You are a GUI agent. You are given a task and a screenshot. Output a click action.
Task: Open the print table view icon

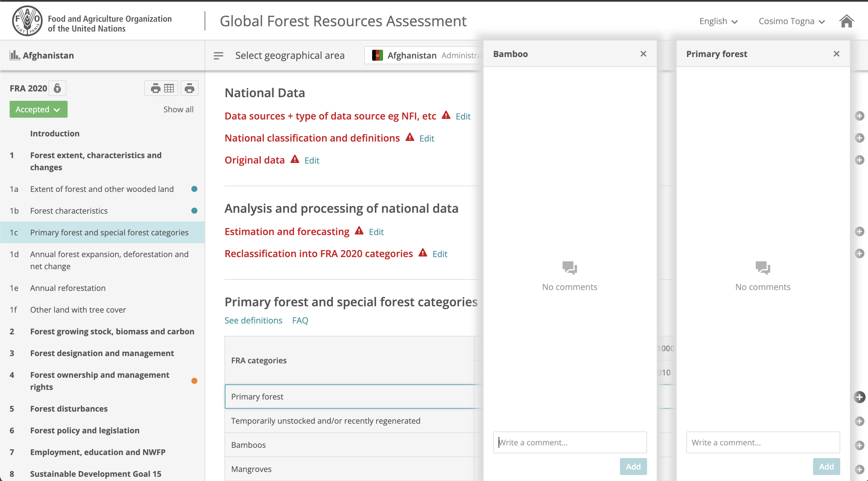coord(161,88)
